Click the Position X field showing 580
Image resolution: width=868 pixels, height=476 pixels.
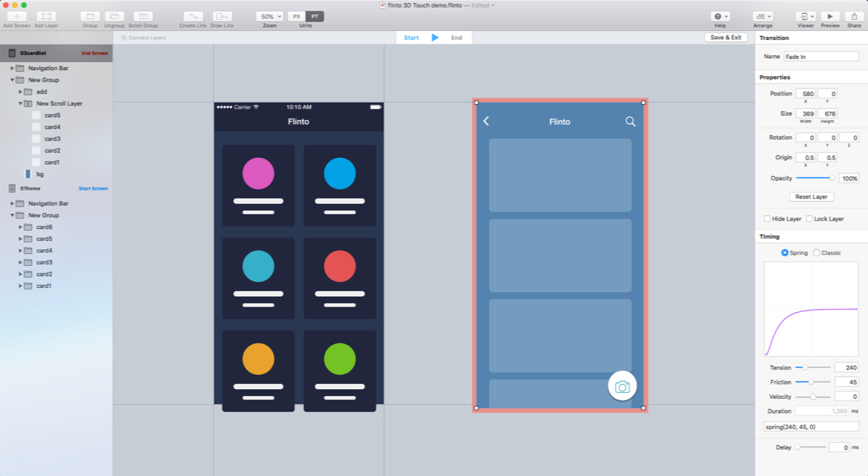tap(806, 94)
